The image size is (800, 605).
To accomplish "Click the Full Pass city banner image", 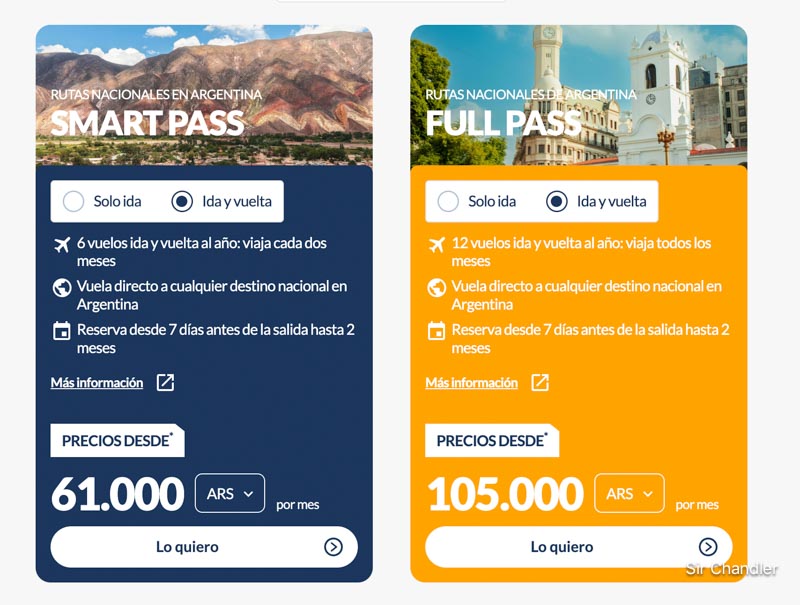I will pos(578,95).
